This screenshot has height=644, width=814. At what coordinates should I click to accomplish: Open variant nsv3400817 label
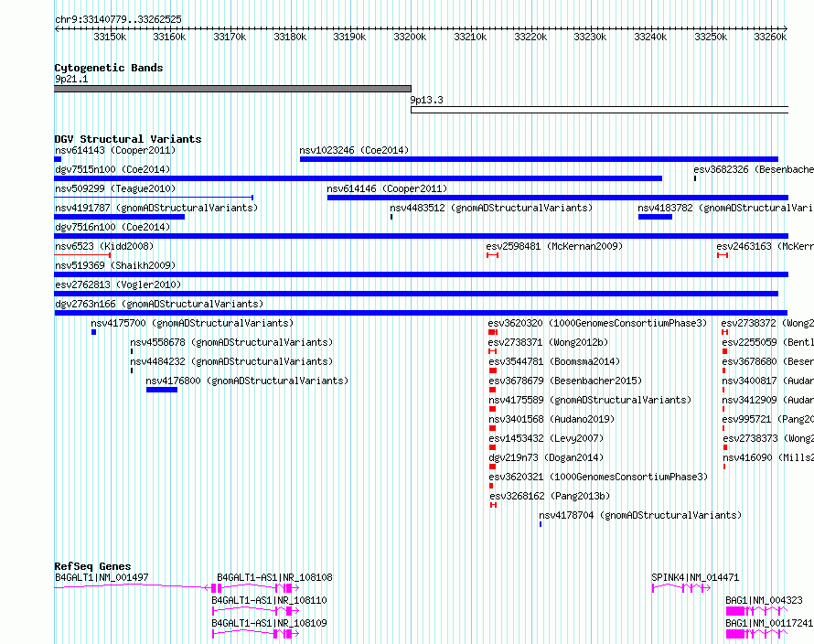[x=767, y=381]
